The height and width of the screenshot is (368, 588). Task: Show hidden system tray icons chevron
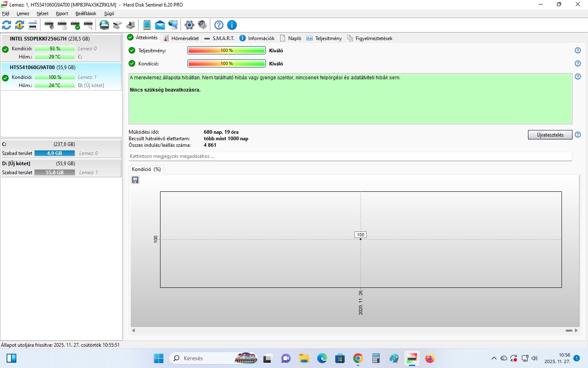pyautogui.click(x=494, y=359)
